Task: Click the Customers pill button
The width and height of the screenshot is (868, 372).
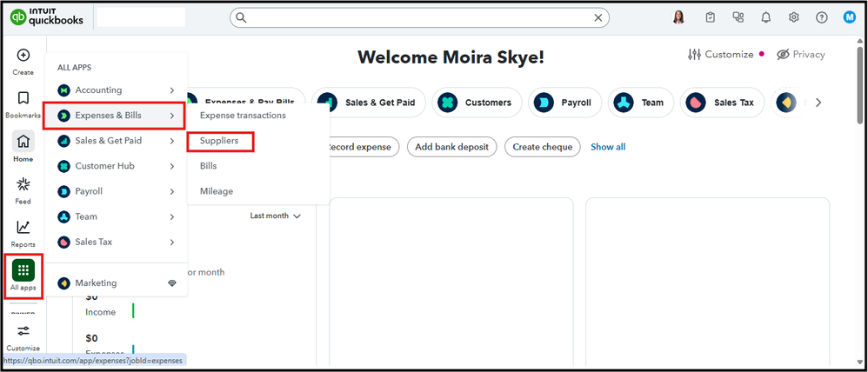Action: tap(477, 103)
